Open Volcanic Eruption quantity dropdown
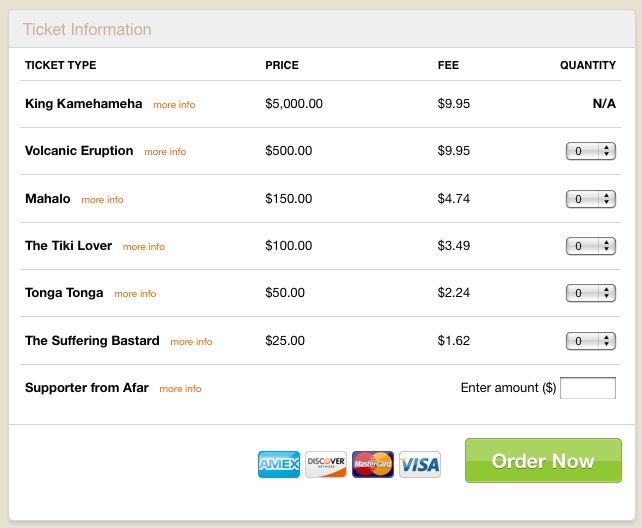 pyautogui.click(x=591, y=151)
